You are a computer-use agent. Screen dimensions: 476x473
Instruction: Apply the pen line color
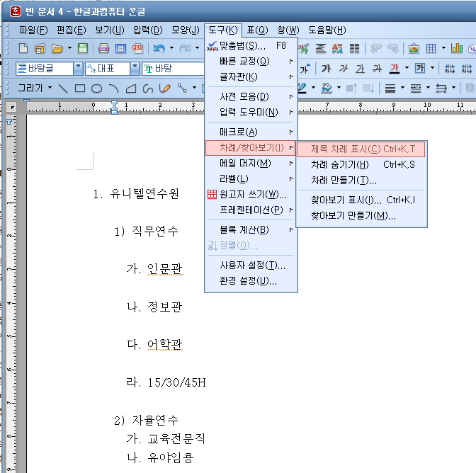[302, 89]
